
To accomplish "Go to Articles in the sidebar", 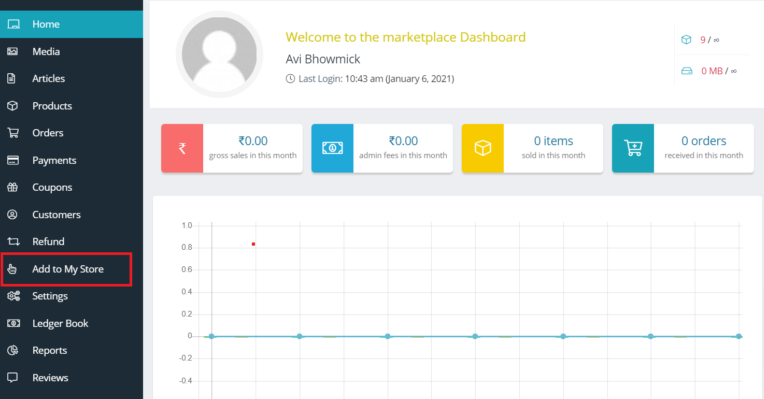I will click(x=72, y=78).
